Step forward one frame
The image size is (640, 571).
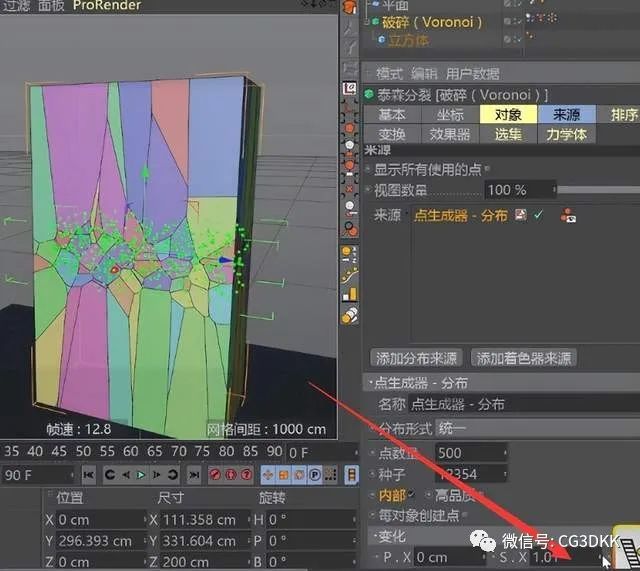(156, 475)
